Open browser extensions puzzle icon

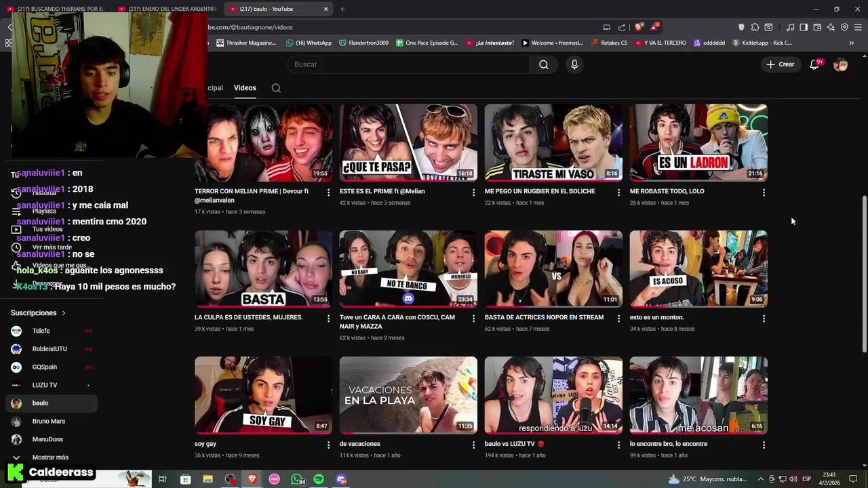(x=755, y=27)
